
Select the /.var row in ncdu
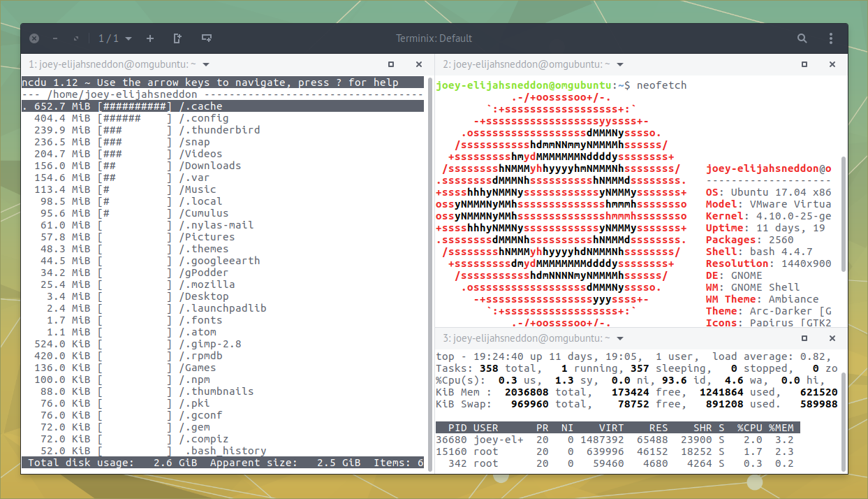[x=223, y=178]
